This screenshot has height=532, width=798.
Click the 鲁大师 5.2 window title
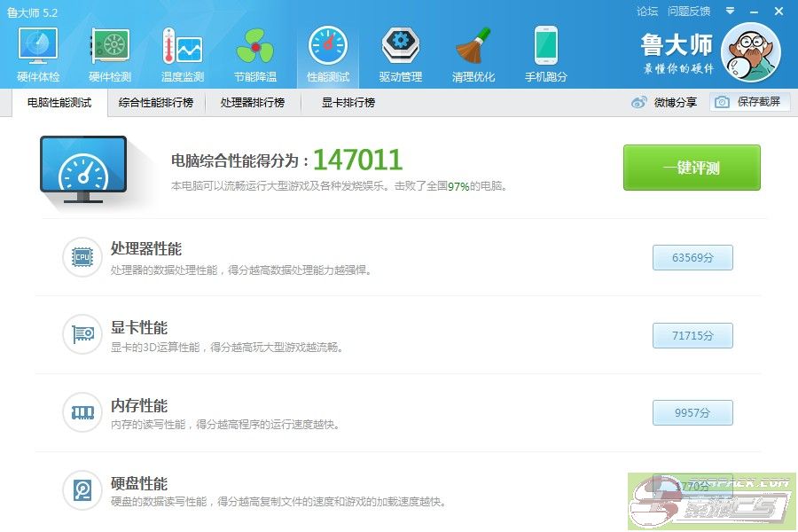[x=32, y=12]
